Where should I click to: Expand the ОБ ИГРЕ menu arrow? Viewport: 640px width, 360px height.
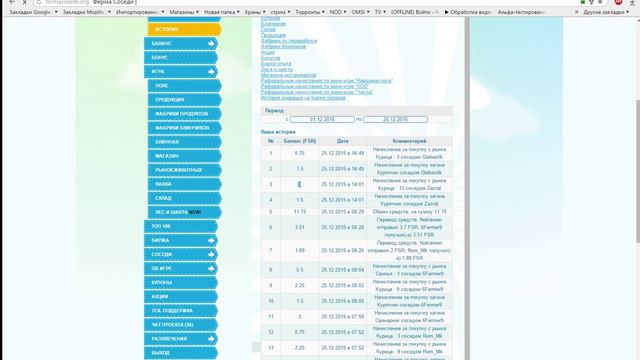(x=211, y=269)
